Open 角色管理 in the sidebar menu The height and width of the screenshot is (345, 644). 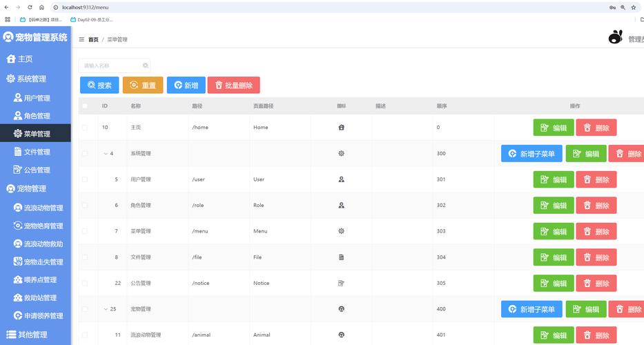point(37,116)
